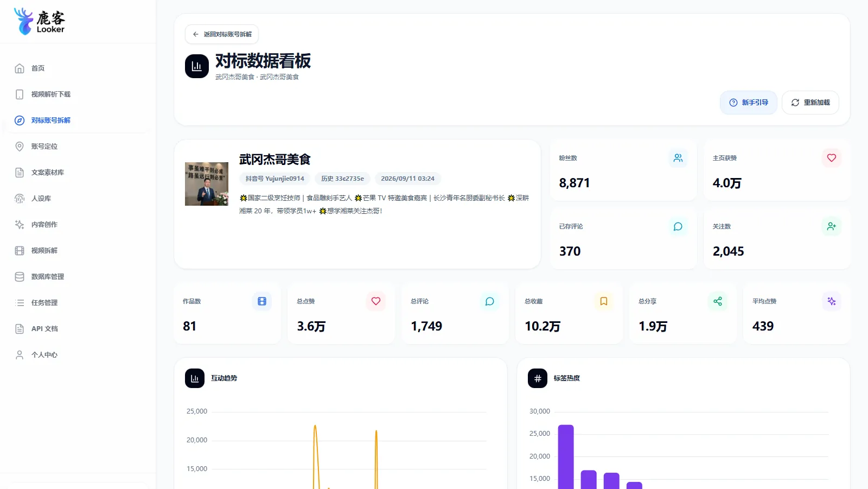Click the 已存评论 comment bubble icon
Screen dimensions: 868x489
click(678, 226)
